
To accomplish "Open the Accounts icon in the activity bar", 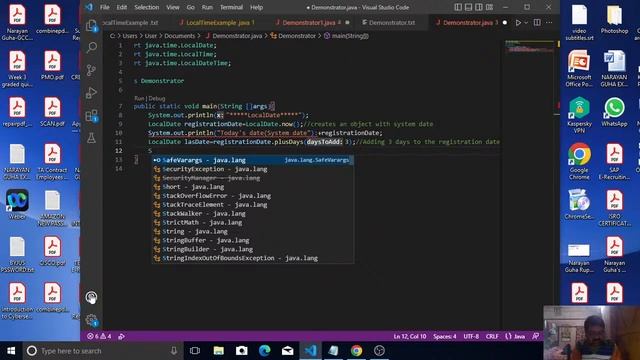I will (x=91, y=297).
